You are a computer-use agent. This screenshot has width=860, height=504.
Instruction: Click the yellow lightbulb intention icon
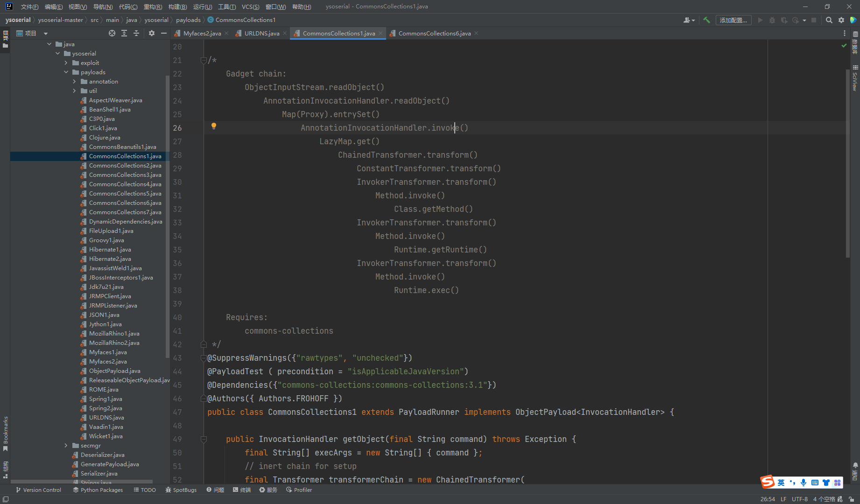tap(214, 126)
